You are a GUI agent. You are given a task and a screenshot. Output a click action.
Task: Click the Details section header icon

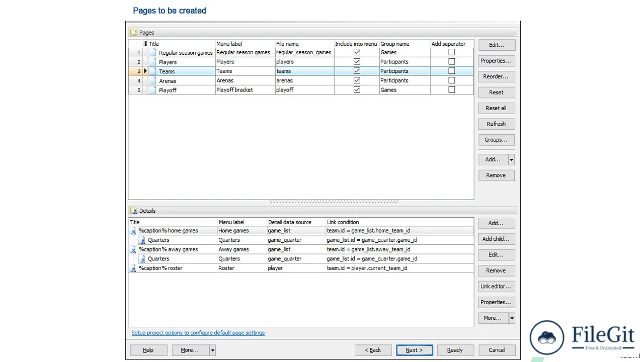point(134,211)
